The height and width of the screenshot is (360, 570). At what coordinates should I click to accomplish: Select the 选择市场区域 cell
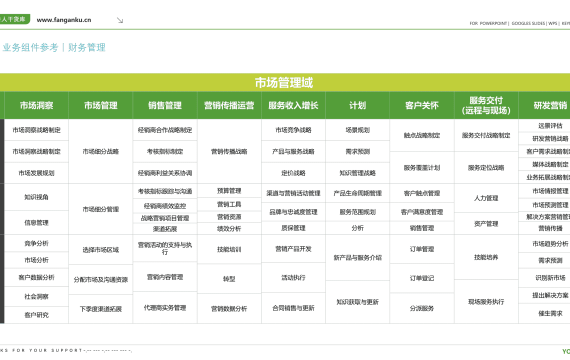[x=101, y=250]
